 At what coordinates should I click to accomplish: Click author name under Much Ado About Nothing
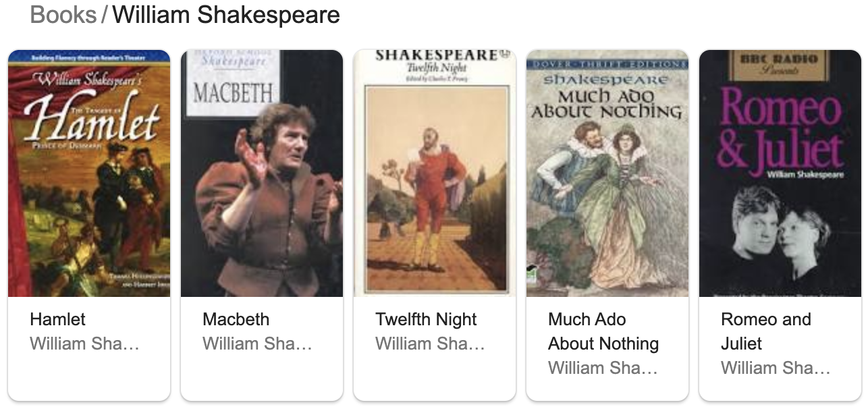[x=603, y=368]
